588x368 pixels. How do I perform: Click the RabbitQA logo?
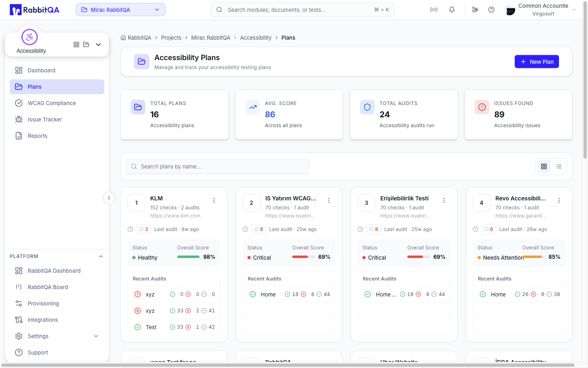35,10
